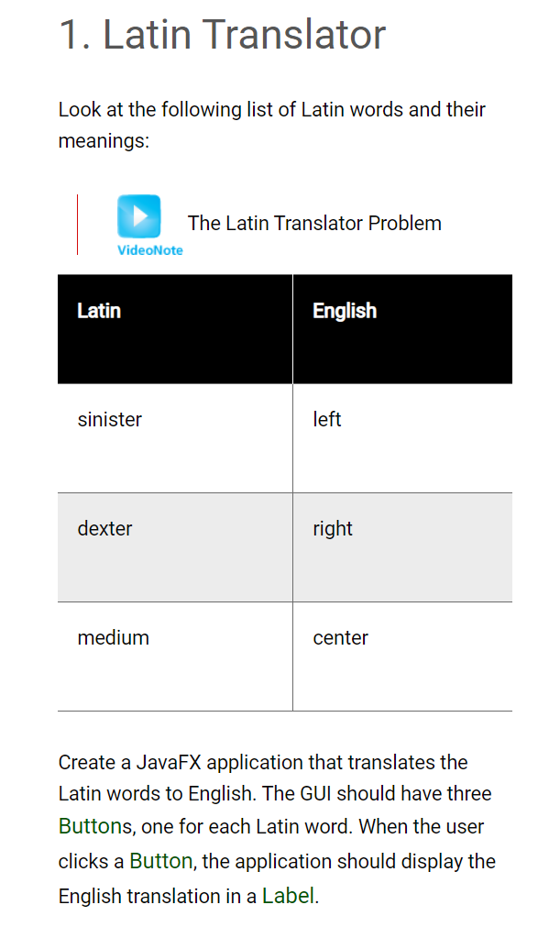Screen dimensions: 560x927
Task: Click the left table cell
Action: [x=403, y=438]
